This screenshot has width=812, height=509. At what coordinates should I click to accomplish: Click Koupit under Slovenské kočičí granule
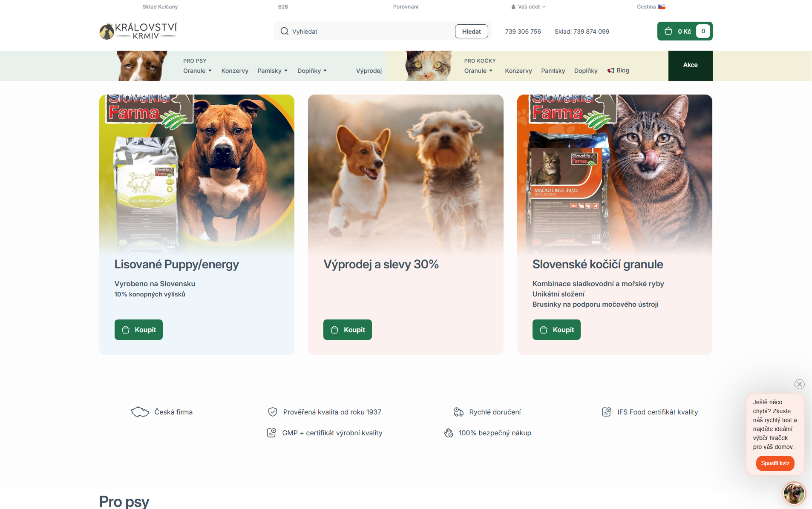556,330
